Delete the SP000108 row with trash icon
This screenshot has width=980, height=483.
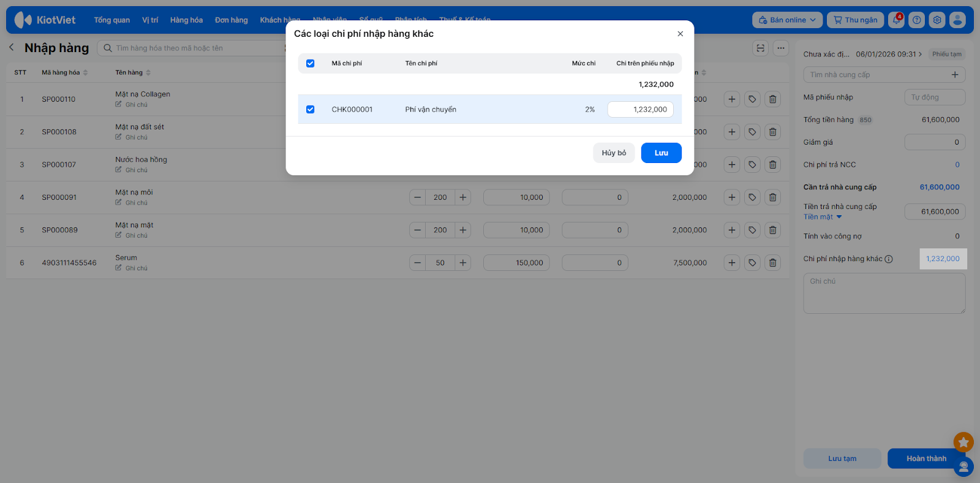tap(773, 132)
